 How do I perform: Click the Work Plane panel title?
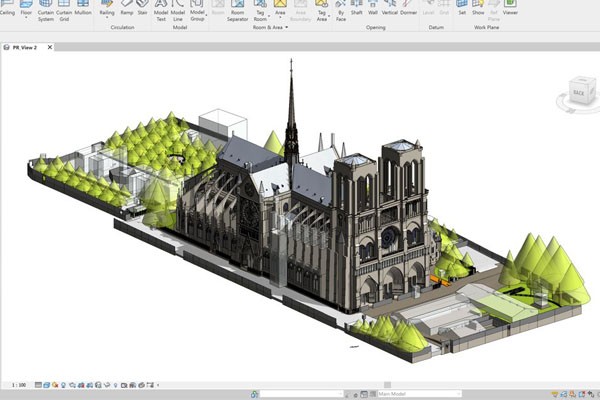[486, 28]
